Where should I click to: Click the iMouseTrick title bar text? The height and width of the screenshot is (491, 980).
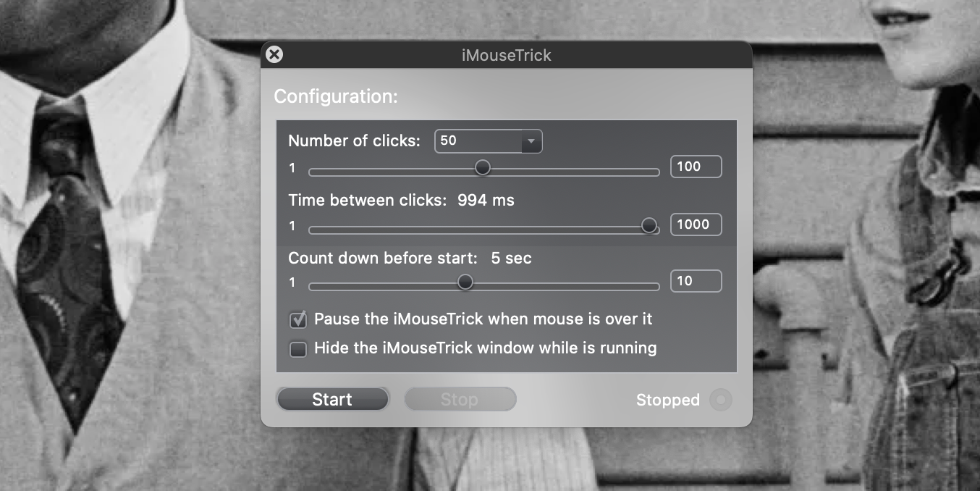tap(507, 55)
